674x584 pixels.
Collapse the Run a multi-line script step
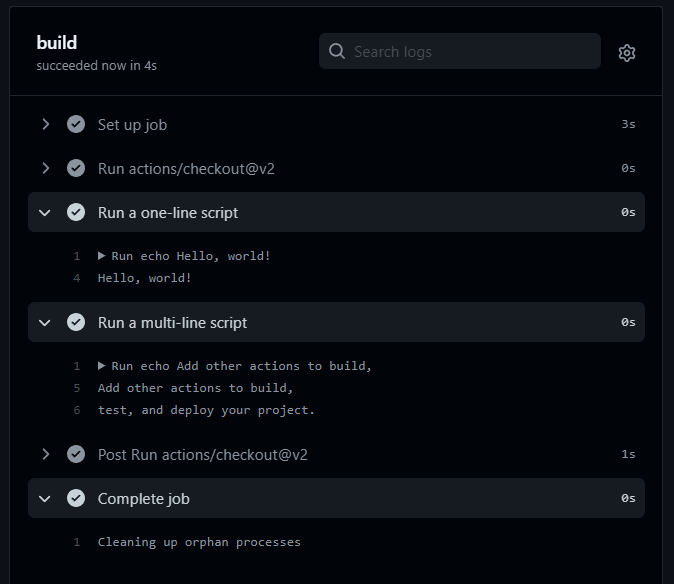[45, 323]
